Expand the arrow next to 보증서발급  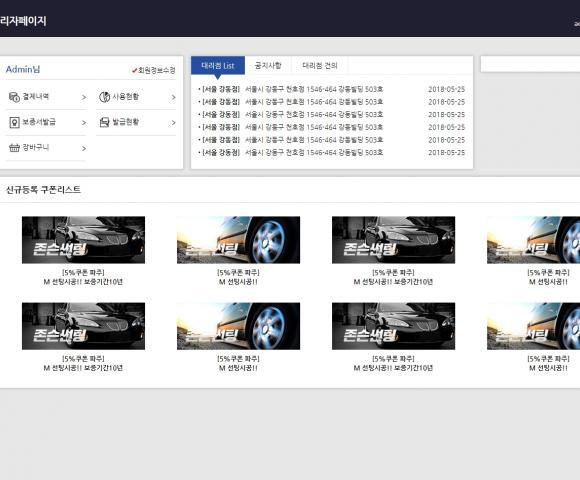coord(84,122)
